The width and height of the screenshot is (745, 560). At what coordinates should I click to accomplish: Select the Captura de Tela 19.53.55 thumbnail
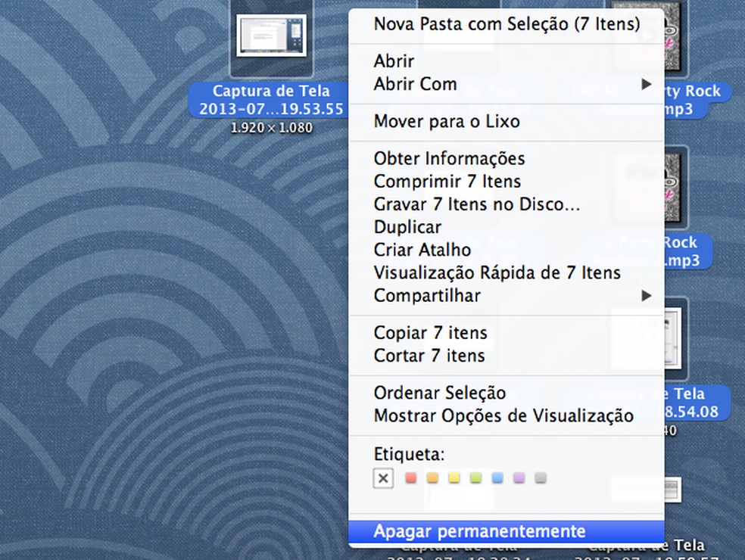[x=271, y=36]
